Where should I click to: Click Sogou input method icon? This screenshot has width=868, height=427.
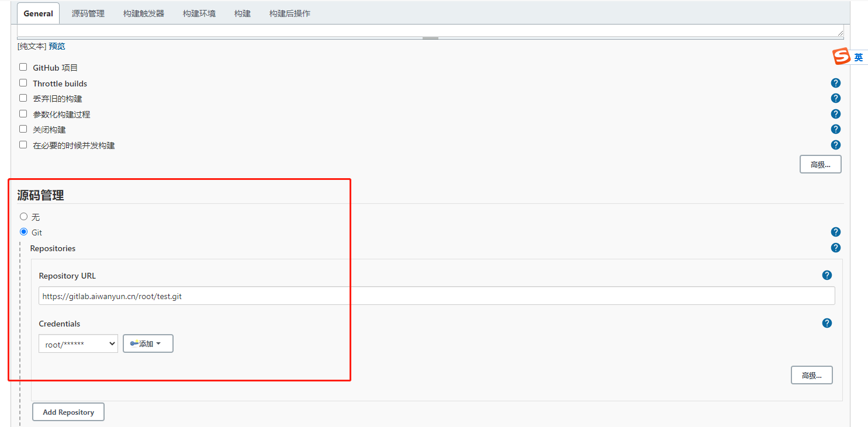tap(842, 57)
